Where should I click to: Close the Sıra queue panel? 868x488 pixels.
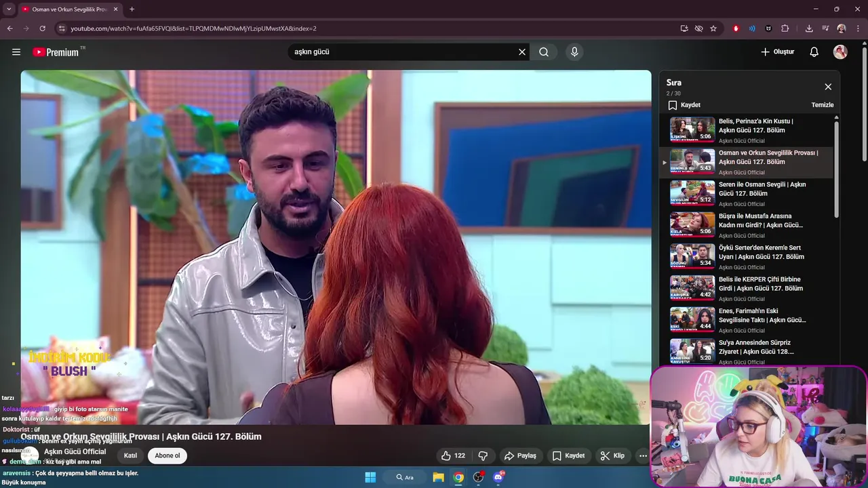coord(828,87)
